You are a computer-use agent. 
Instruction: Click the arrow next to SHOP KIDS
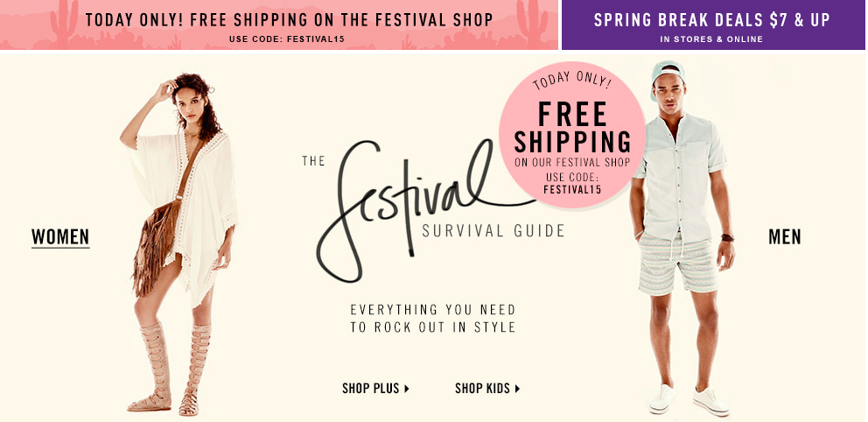coord(518,389)
